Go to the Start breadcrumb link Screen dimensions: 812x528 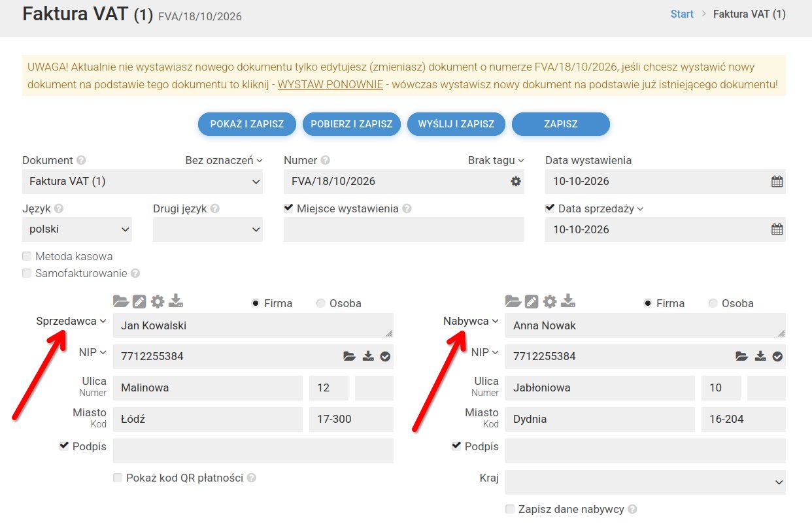click(682, 14)
